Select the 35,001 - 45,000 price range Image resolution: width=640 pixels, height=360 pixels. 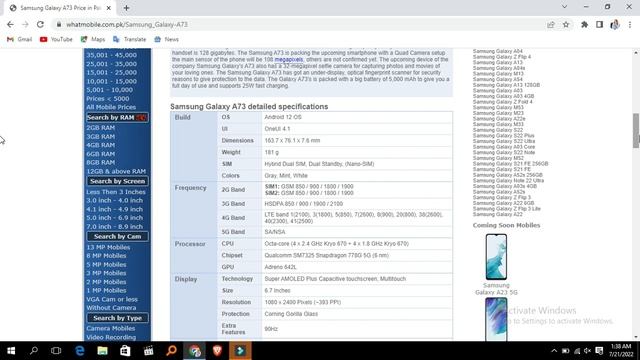pos(111,55)
